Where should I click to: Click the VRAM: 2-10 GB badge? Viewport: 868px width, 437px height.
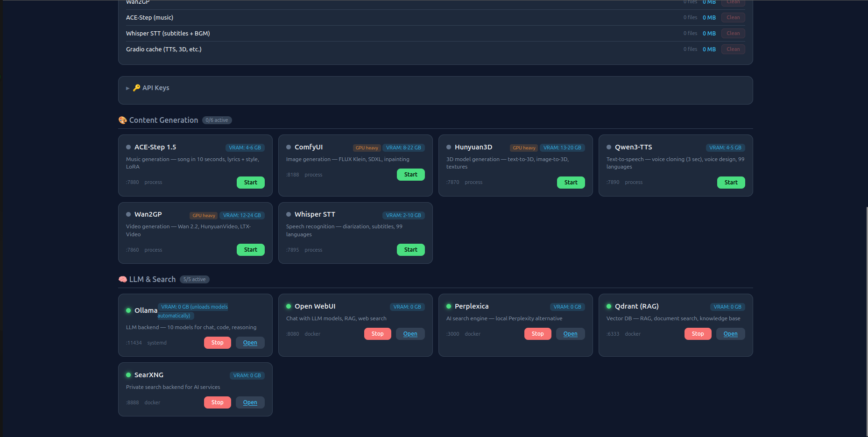tap(404, 216)
